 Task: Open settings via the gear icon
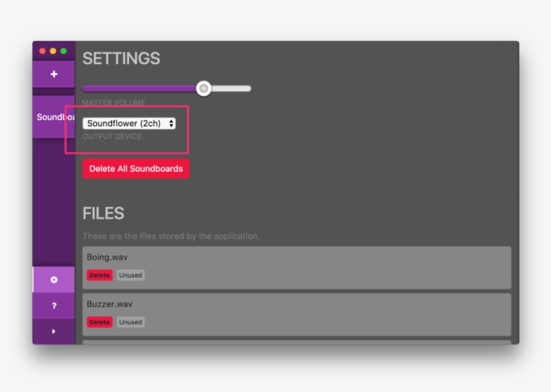tap(54, 280)
